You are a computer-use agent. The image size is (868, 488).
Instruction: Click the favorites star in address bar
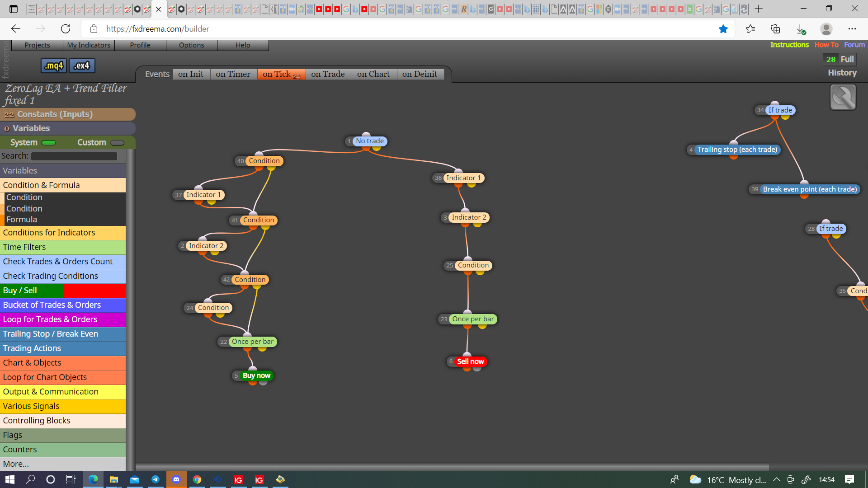723,29
